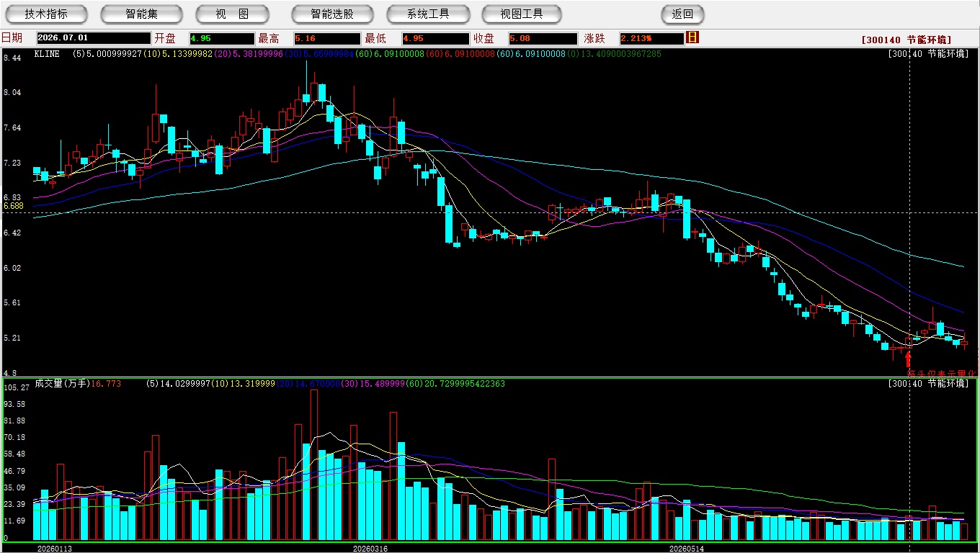980x553 pixels.
Task: Click the 6.688 crosshair price label
Action: 13,206
